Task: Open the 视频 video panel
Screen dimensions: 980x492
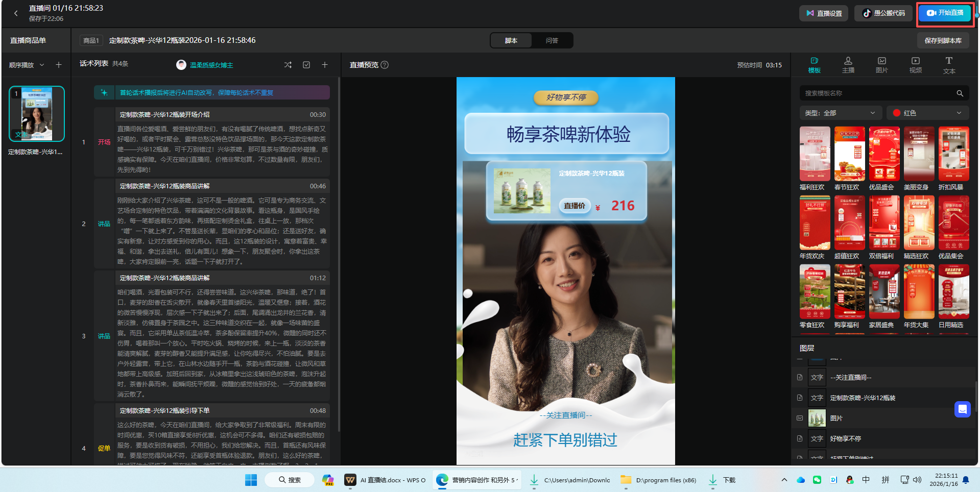Action: click(915, 65)
